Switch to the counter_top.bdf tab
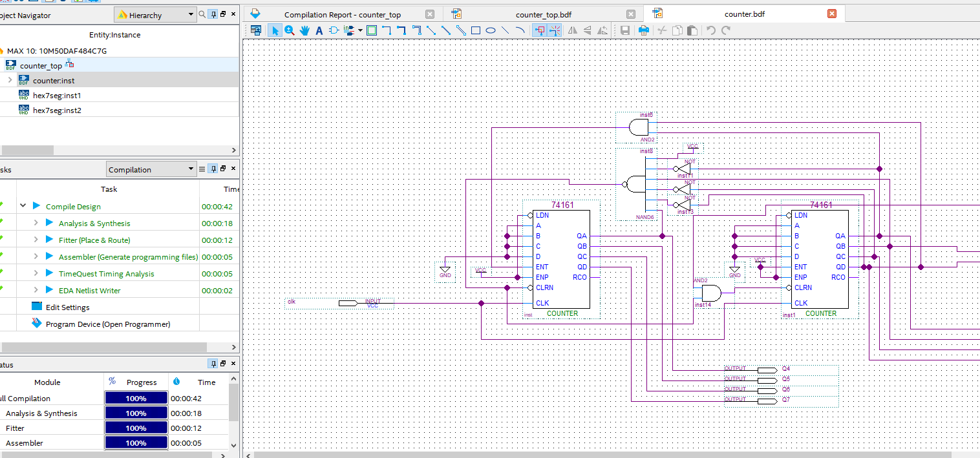This screenshot has height=458, width=980. click(x=543, y=14)
